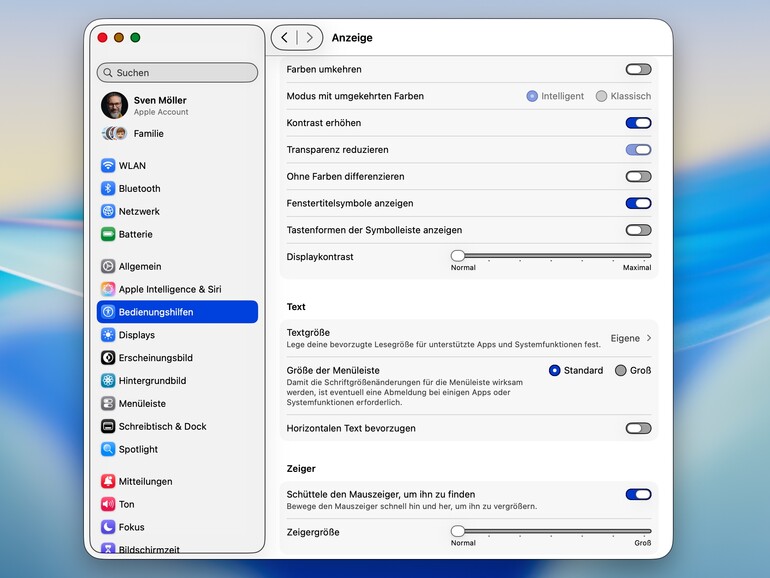Click the Bluetooth icon in sidebar

(108, 189)
